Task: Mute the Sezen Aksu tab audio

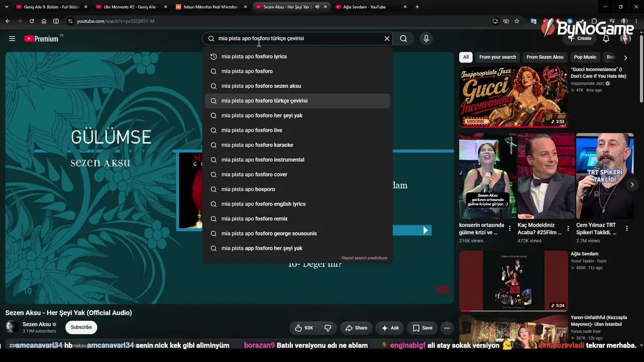Action: 317,7
